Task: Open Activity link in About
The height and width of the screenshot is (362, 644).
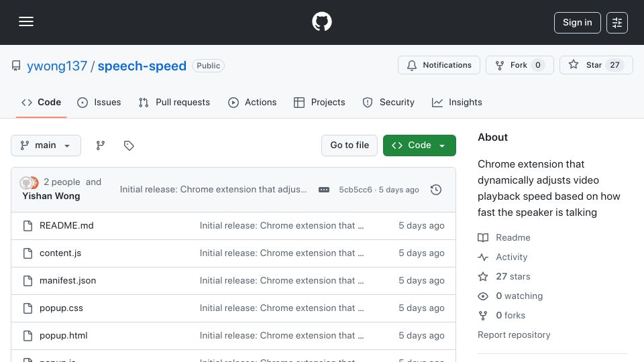Action: (x=502, y=257)
